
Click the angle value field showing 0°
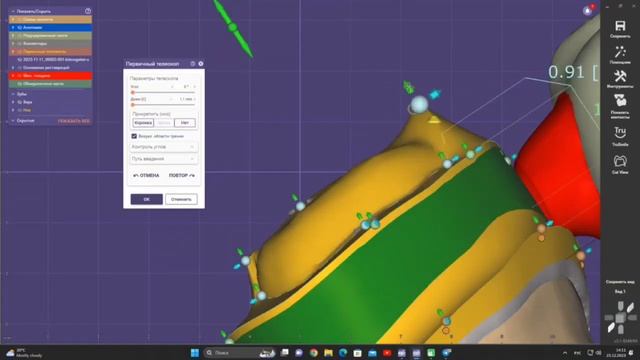(x=186, y=87)
